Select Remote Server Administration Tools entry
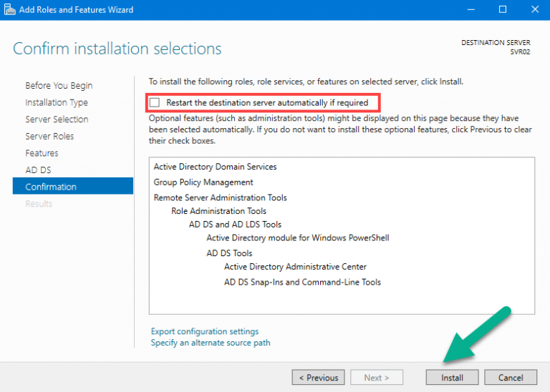Viewport: 550px width, 392px height. click(221, 197)
